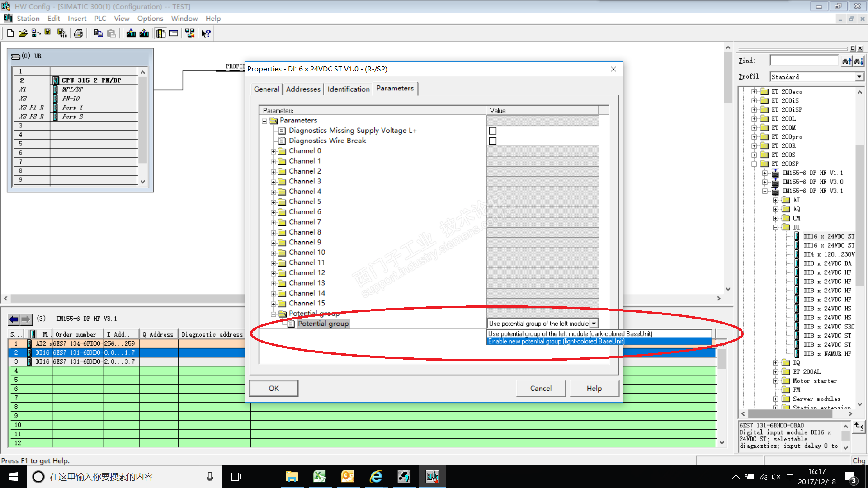The width and height of the screenshot is (868, 488).
Task: Click the Find input field
Action: pyautogui.click(x=804, y=61)
